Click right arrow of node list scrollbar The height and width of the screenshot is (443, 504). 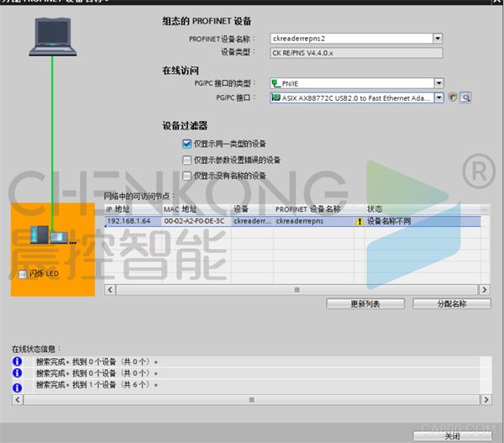[x=485, y=289]
